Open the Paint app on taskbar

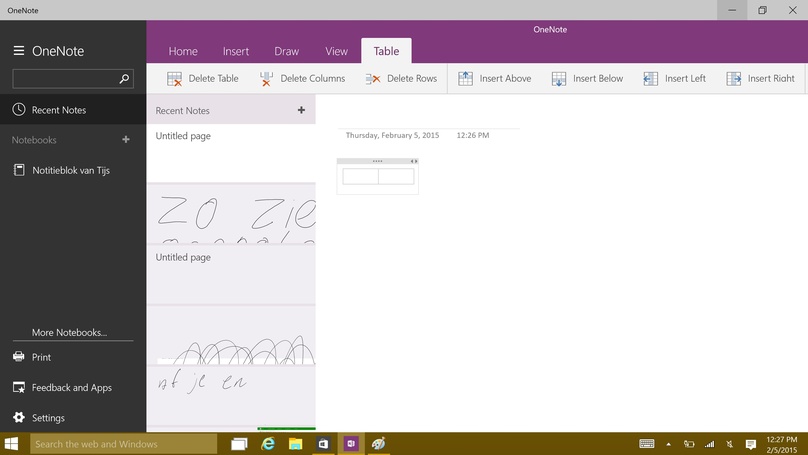[379, 444]
